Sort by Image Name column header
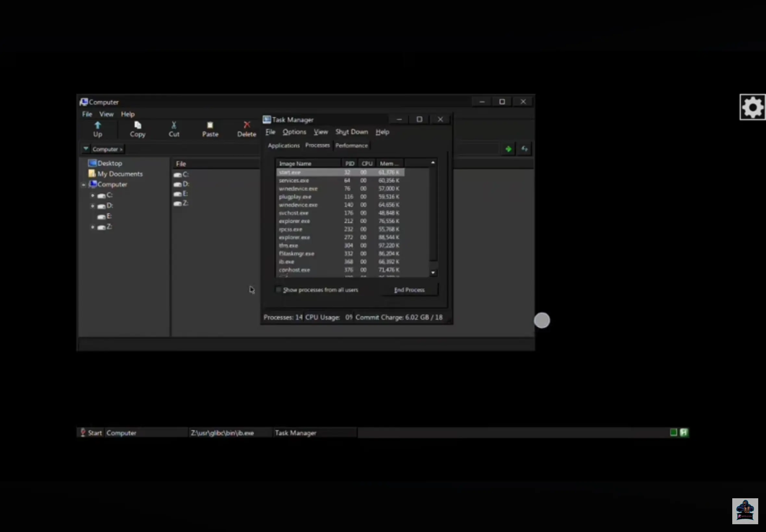The height and width of the screenshot is (532, 766). (x=309, y=163)
